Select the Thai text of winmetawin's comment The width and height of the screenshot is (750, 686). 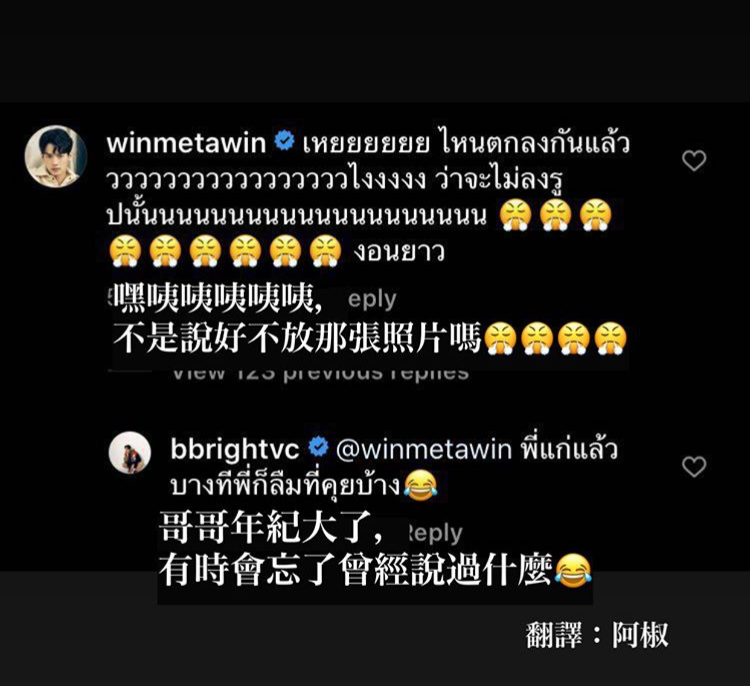(x=368, y=198)
